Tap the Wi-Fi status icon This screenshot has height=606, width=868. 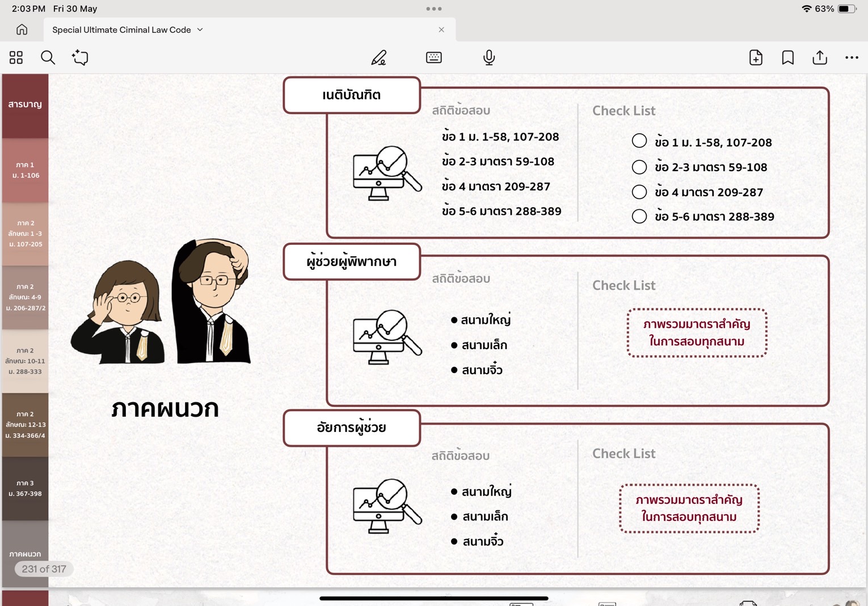(806, 9)
